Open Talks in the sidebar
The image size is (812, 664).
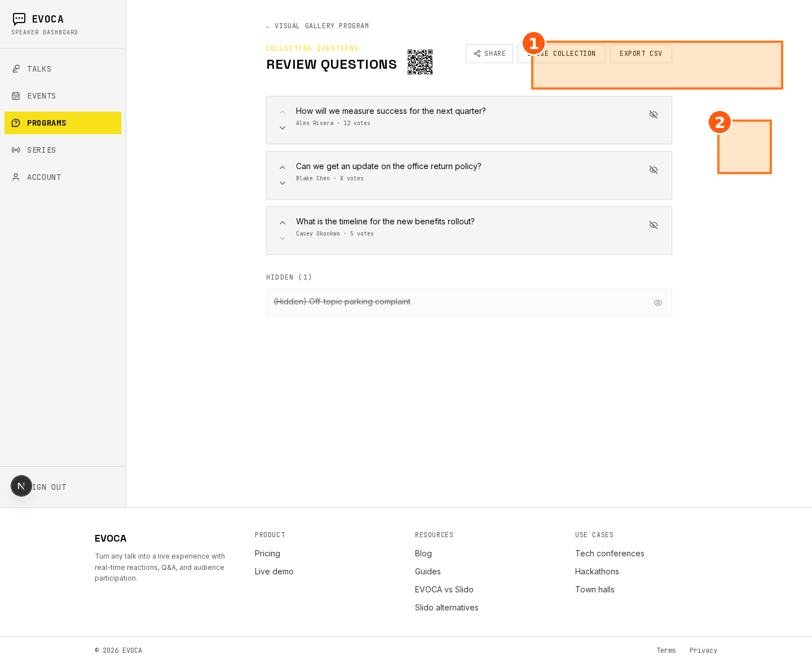click(x=63, y=69)
